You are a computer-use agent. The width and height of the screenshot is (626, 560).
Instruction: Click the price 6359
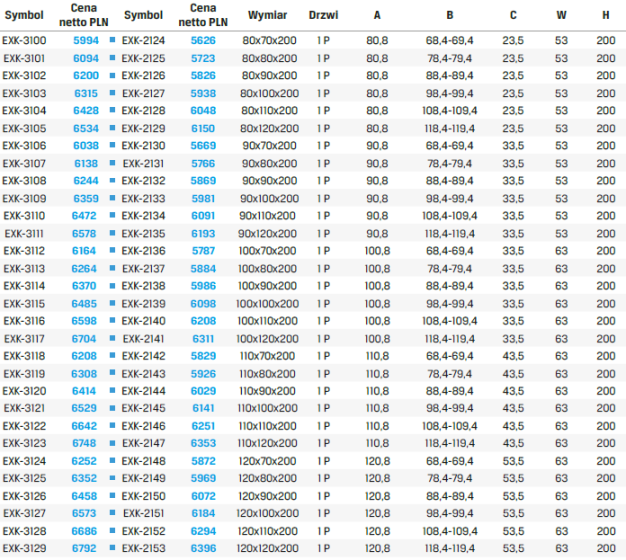(x=86, y=199)
